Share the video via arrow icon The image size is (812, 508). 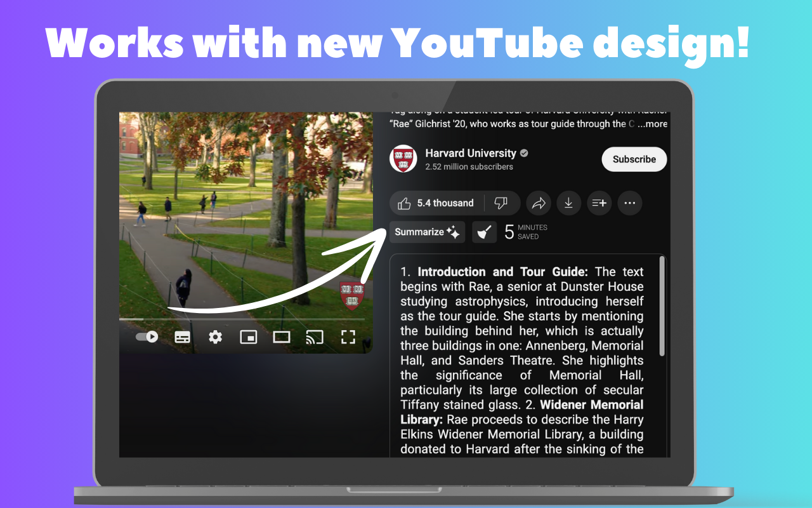click(x=539, y=203)
